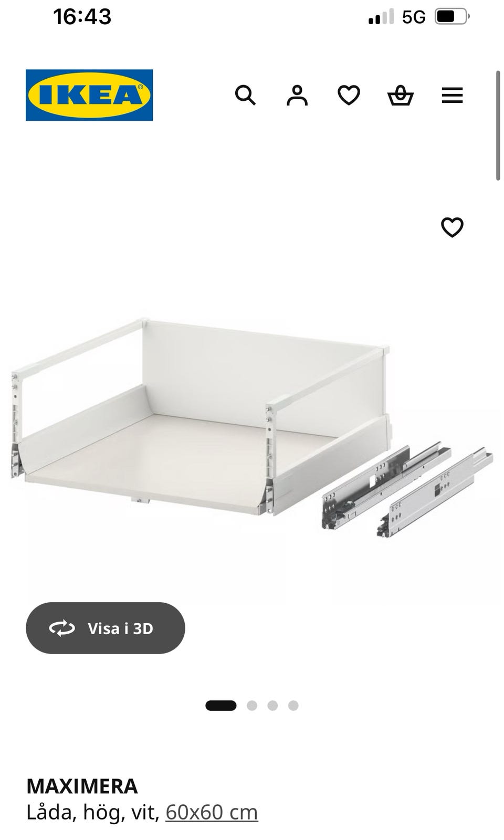Open the shopping basket icon

click(x=401, y=96)
